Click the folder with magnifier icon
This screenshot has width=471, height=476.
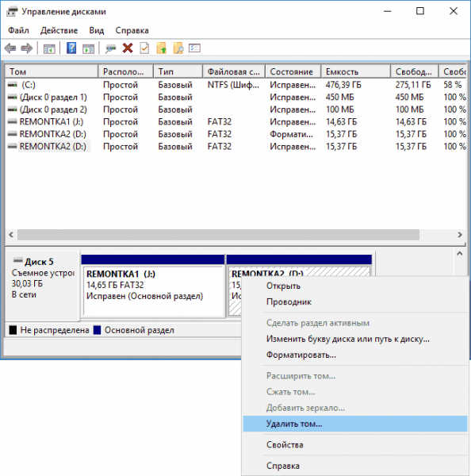click(x=178, y=48)
